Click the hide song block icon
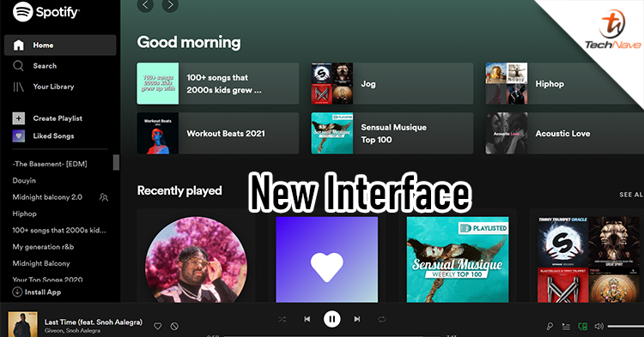Screen dimensions: 644x337 point(174,327)
